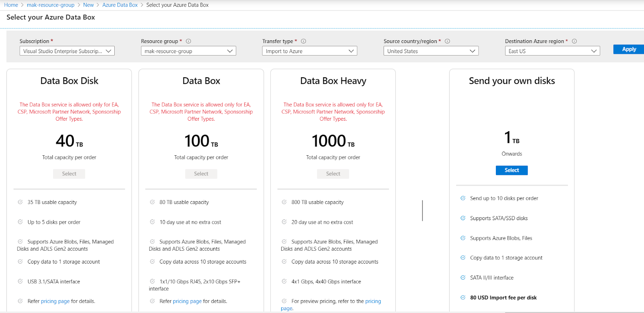
Task: Show the Source country/region info tooltip icon
Action: 447,41
